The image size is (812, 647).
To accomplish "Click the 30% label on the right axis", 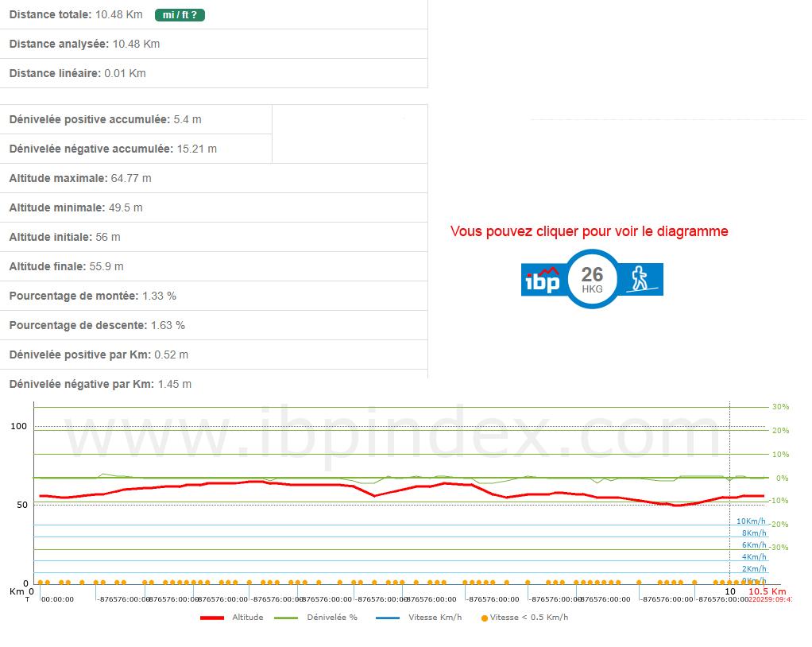I will point(779,407).
